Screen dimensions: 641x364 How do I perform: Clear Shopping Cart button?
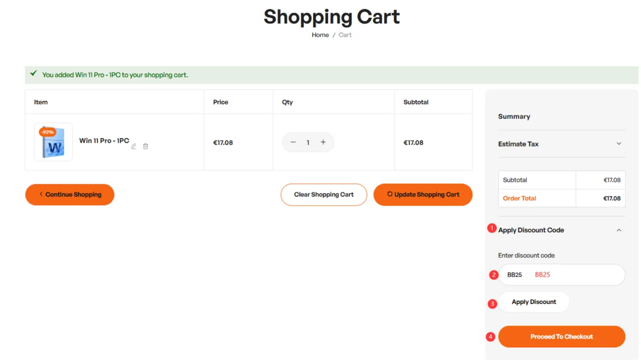[324, 195]
